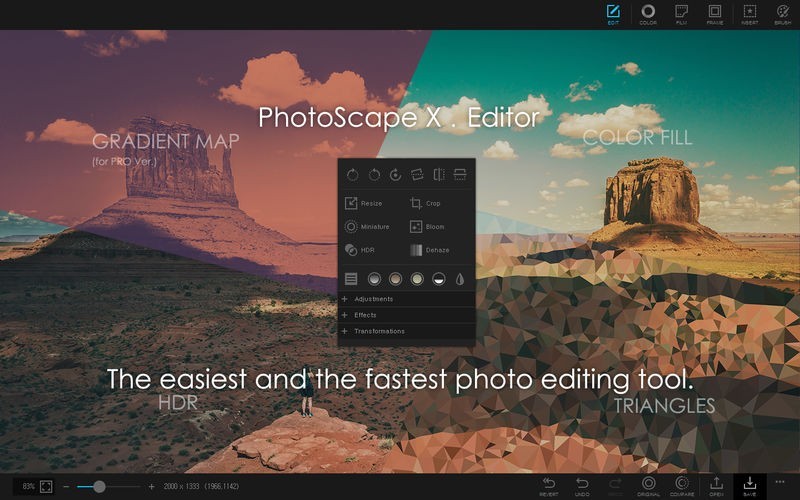
Task: Switch to the Edit tab
Action: coord(613,15)
